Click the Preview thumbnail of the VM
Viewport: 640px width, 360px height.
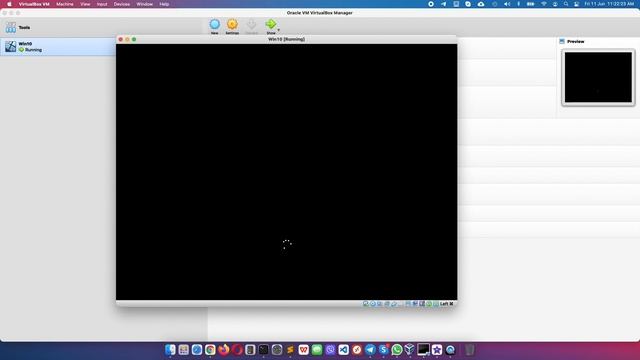tap(598, 77)
